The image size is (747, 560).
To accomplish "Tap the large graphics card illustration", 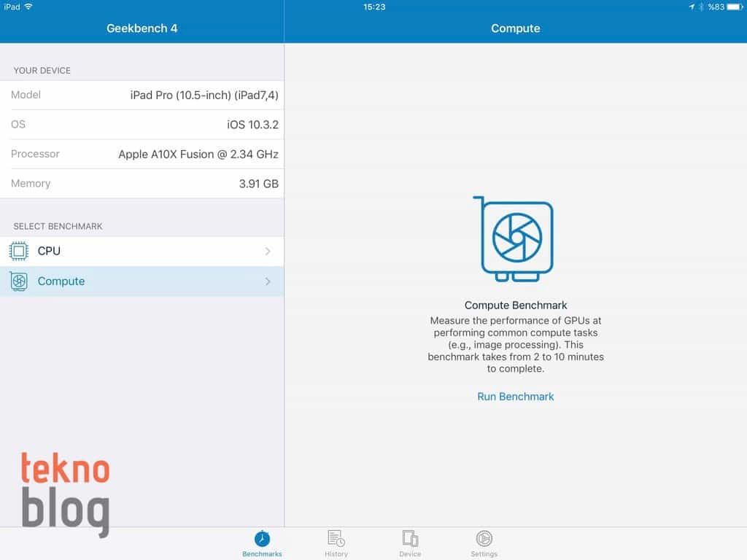I will [x=514, y=238].
